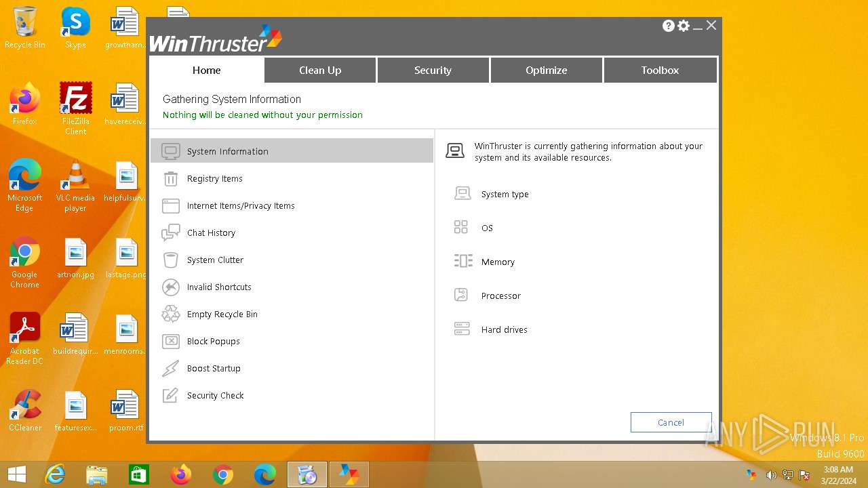Click the Processor text label
Image resolution: width=868 pixels, height=488 pixels.
click(500, 296)
